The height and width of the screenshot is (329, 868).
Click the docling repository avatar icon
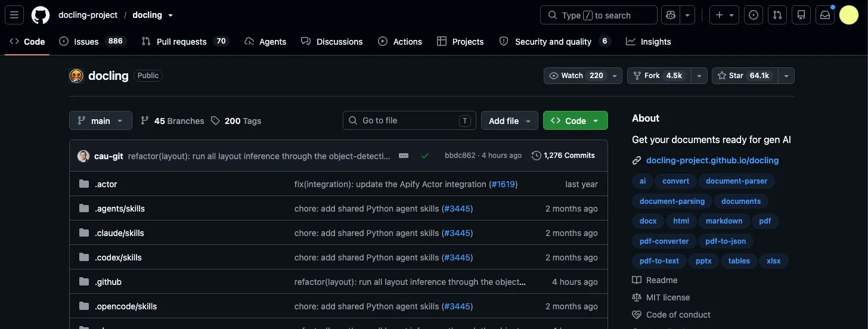tap(76, 76)
